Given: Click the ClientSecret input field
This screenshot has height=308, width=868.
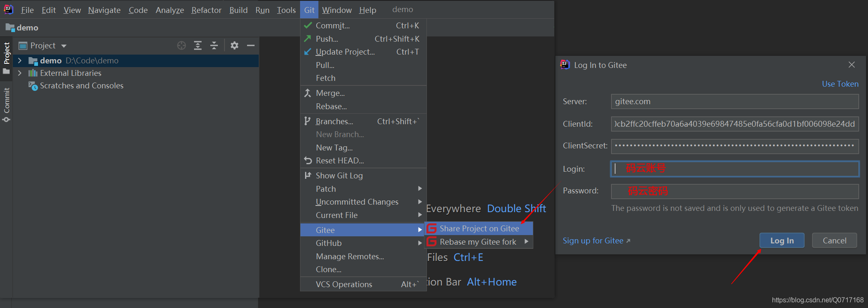Looking at the screenshot, I should pos(735,146).
